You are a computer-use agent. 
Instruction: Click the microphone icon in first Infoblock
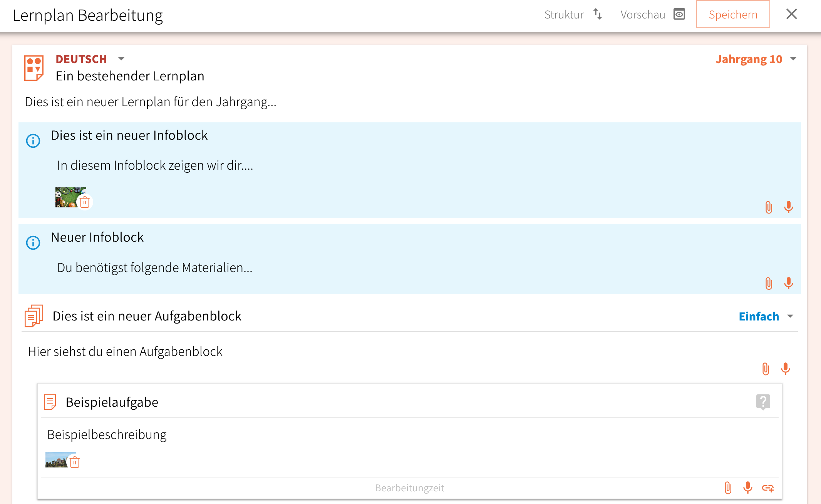[x=788, y=207]
